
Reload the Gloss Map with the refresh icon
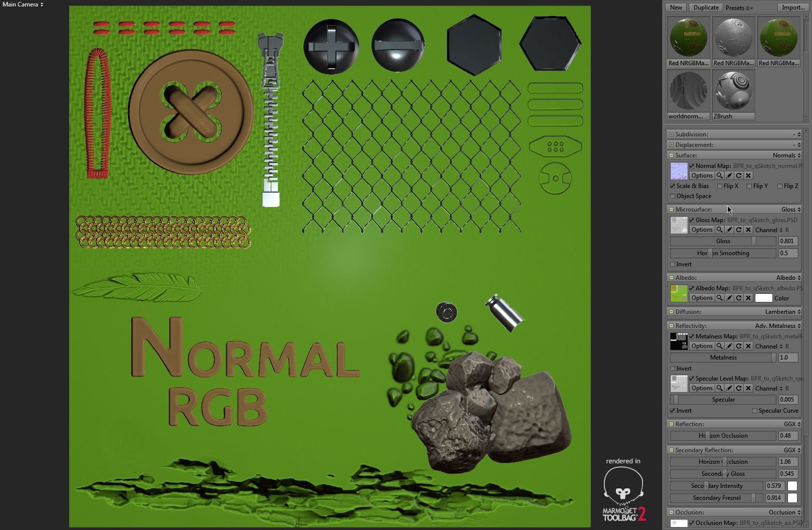click(738, 230)
